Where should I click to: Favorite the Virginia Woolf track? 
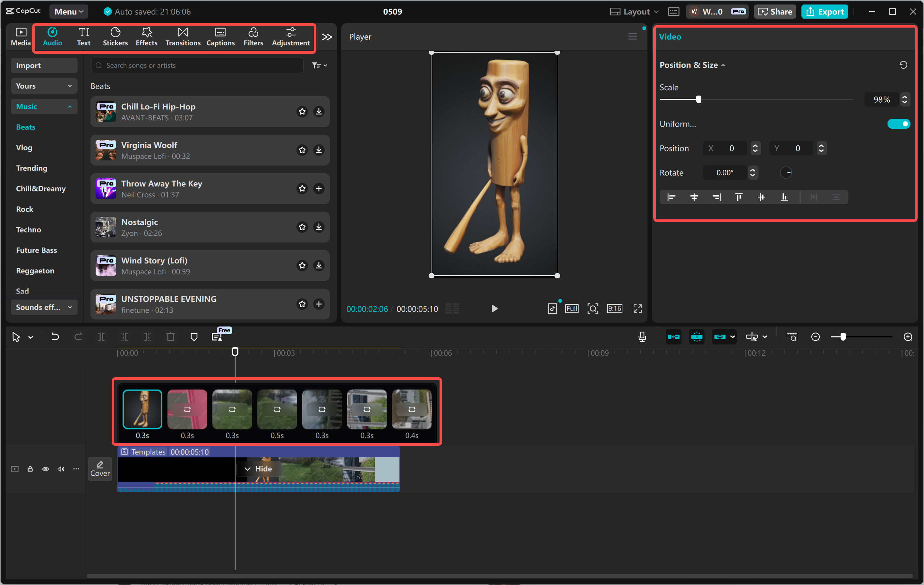coord(302,150)
